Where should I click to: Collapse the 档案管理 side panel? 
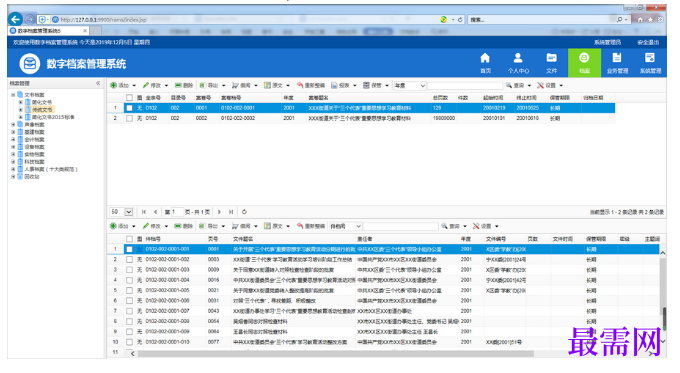coord(98,83)
